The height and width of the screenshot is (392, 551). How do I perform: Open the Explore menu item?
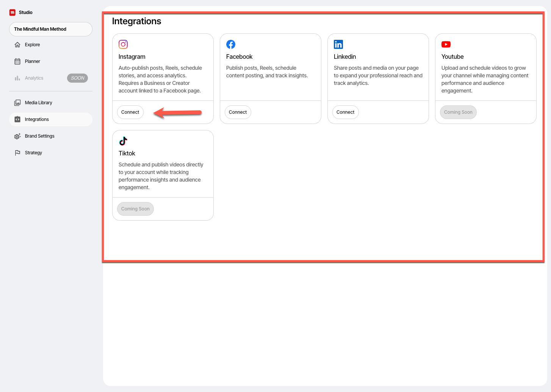pyautogui.click(x=51, y=45)
